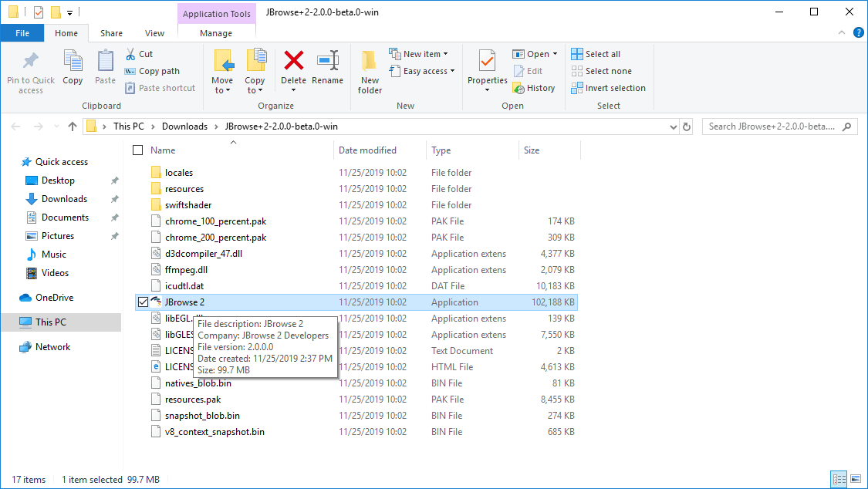Click the search magnifier icon
868x489 pixels.
tap(846, 126)
